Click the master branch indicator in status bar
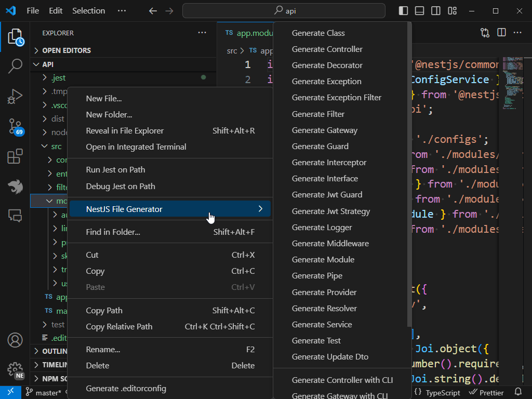The image size is (532, 399). pos(49,392)
